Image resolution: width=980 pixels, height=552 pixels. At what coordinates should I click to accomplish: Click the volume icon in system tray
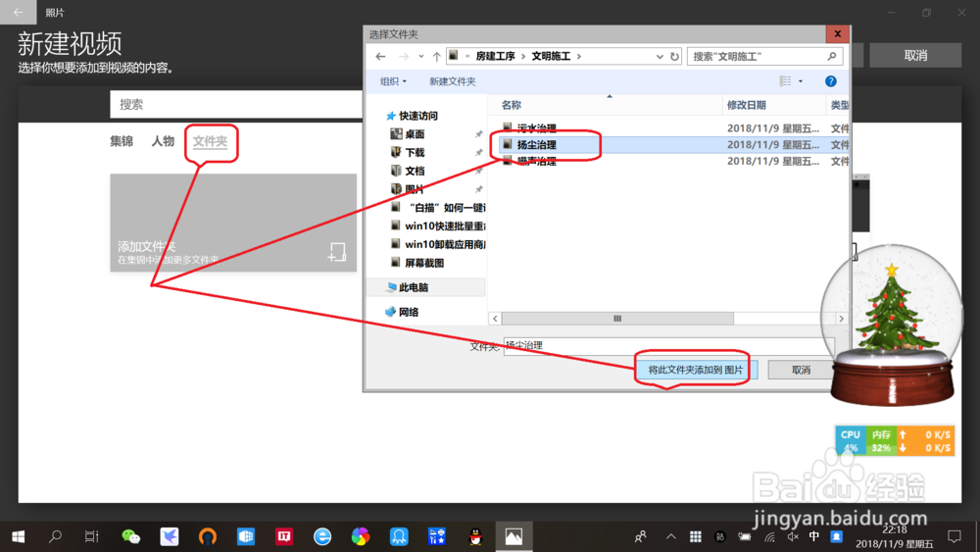[x=793, y=536]
